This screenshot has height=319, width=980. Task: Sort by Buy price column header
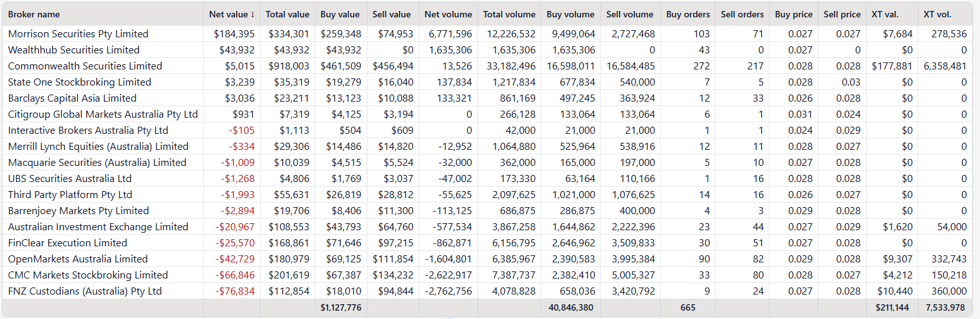click(x=793, y=14)
